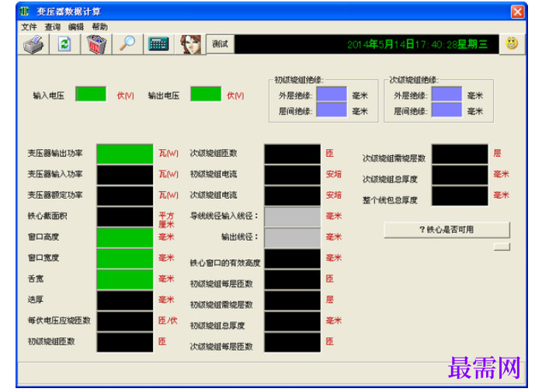Click the 铁心窗口的有效高度 output box

293,258
